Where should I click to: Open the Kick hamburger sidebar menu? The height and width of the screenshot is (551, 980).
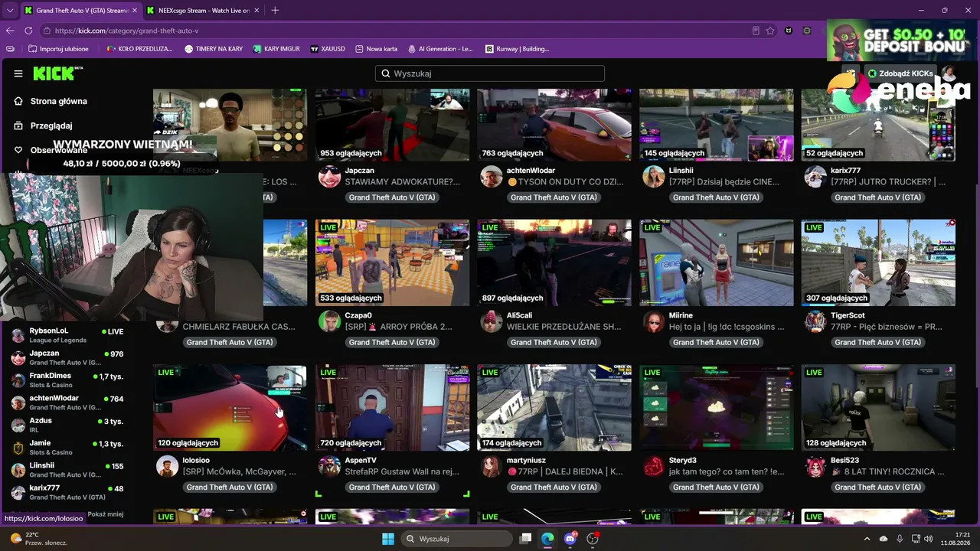pyautogui.click(x=18, y=73)
